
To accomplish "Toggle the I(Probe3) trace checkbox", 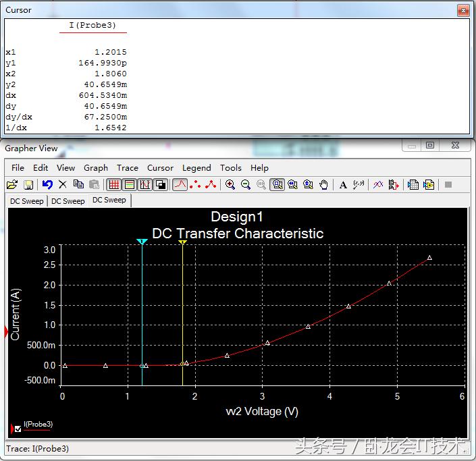I will tap(18, 428).
